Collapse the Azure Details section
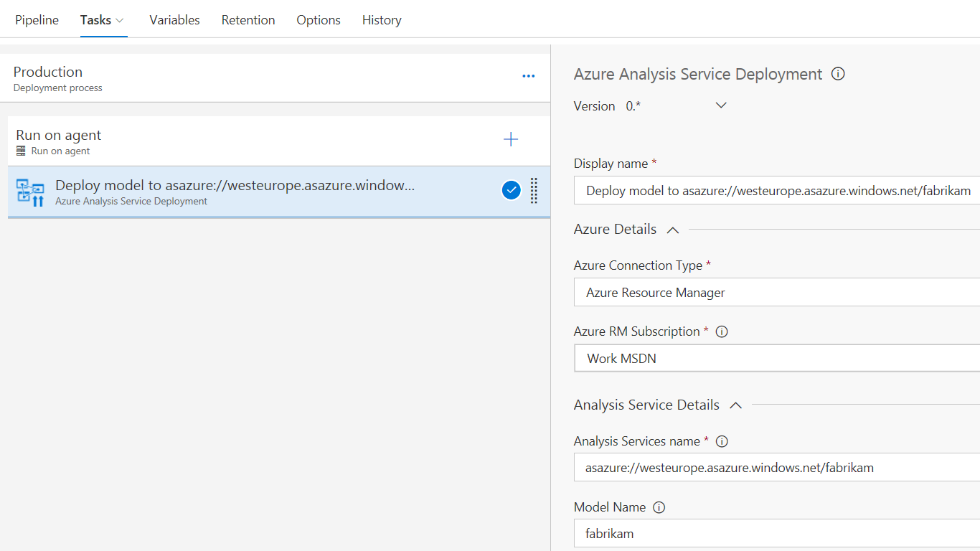Image resolution: width=980 pixels, height=551 pixels. pos(672,230)
